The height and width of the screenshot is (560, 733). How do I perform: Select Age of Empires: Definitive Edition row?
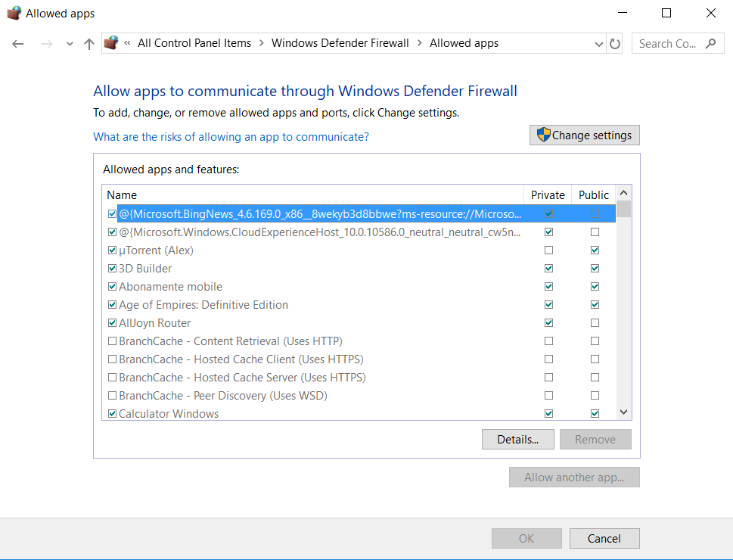pos(359,304)
